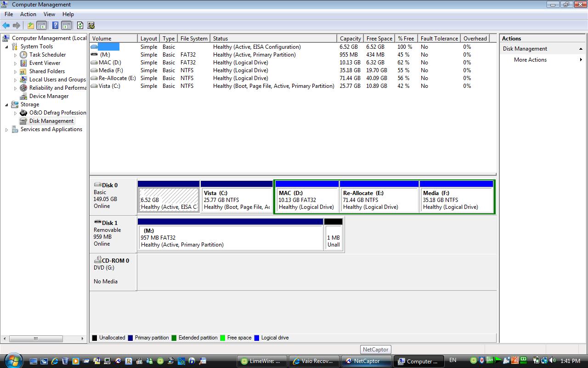Sort by the Free Space column header
The width and height of the screenshot is (588, 368).
point(379,39)
